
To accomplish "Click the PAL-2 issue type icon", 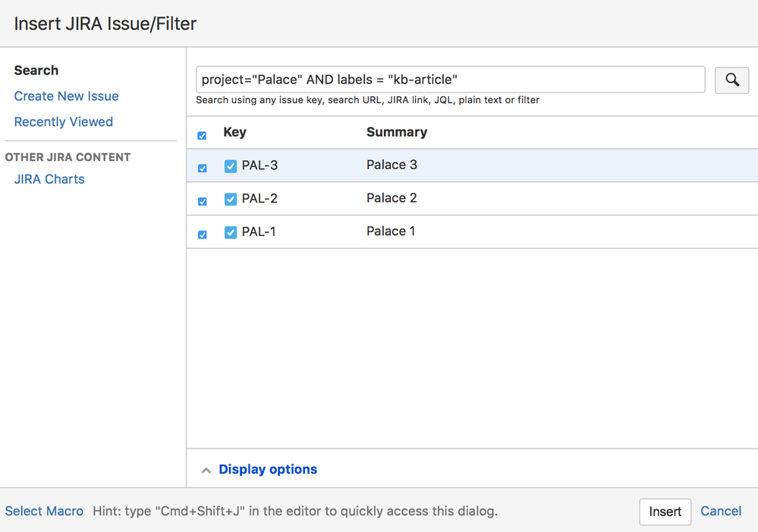I will pos(231,200).
